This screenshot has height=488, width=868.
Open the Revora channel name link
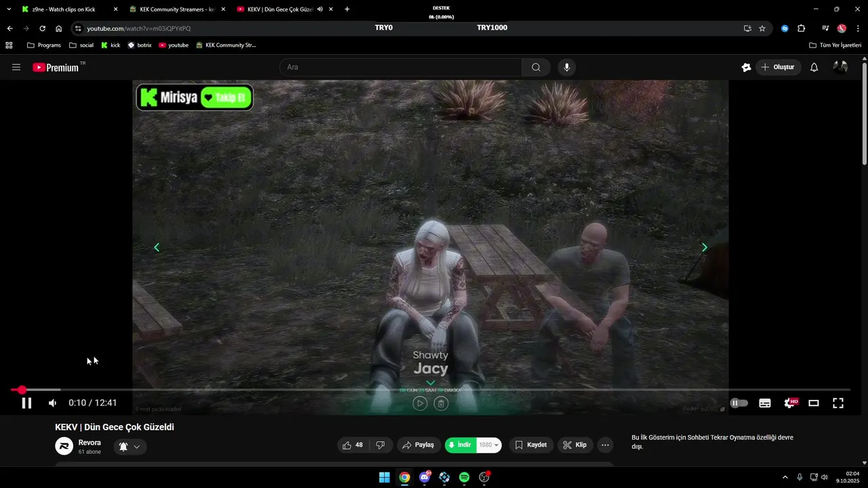tap(90, 443)
